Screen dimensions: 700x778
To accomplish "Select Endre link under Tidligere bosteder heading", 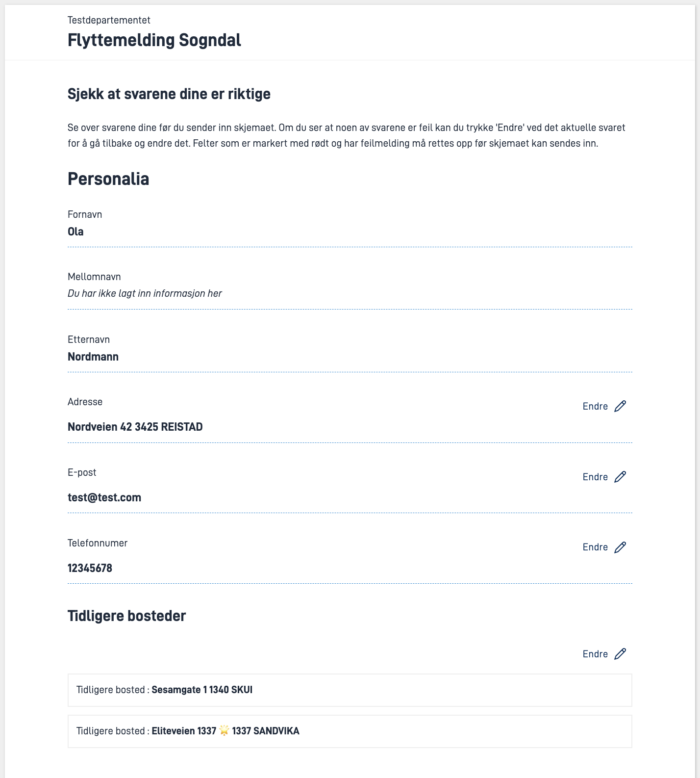I will [x=595, y=654].
